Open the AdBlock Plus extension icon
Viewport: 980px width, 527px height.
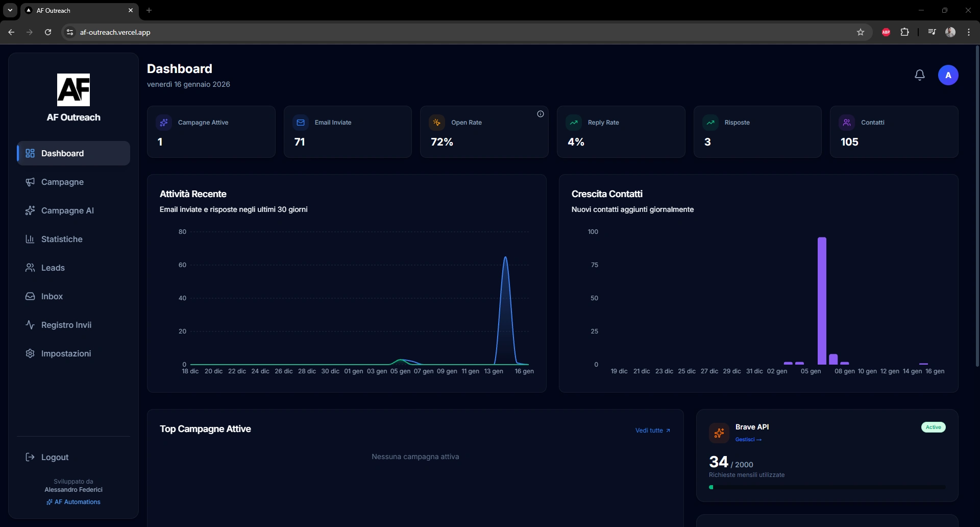click(886, 32)
